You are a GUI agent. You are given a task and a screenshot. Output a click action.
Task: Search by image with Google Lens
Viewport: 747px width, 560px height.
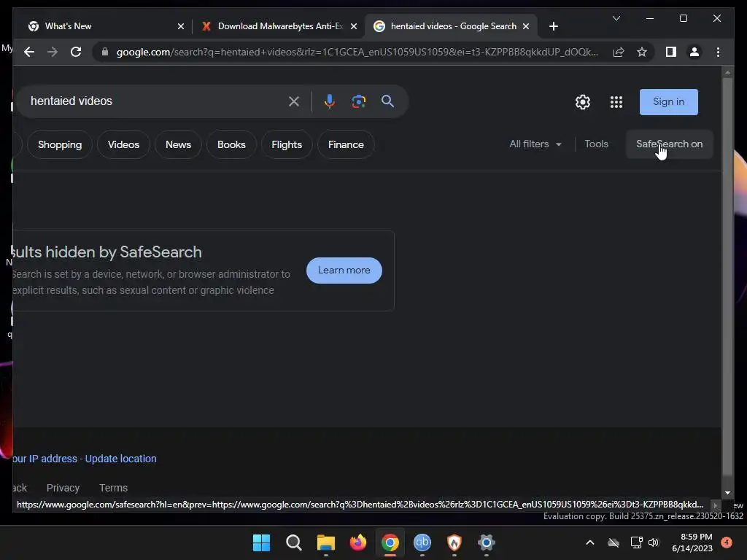point(359,101)
